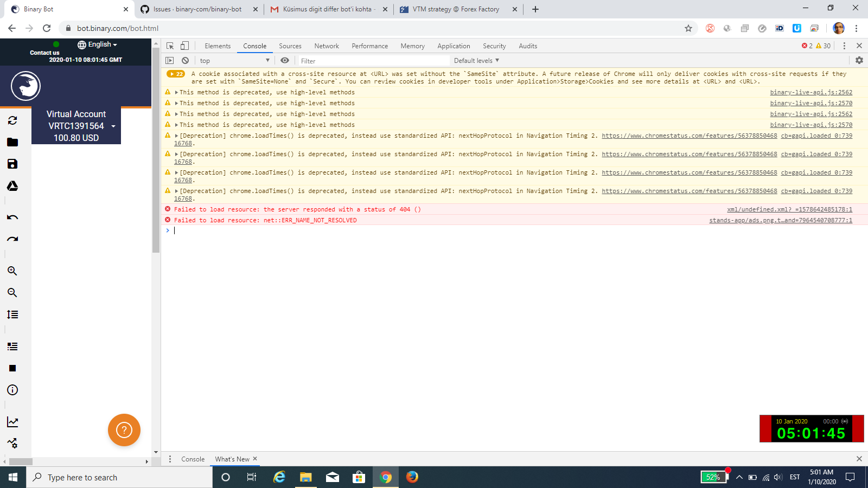Open the JavaScript context dropdown labeled top
868x488 pixels.
tap(234, 60)
